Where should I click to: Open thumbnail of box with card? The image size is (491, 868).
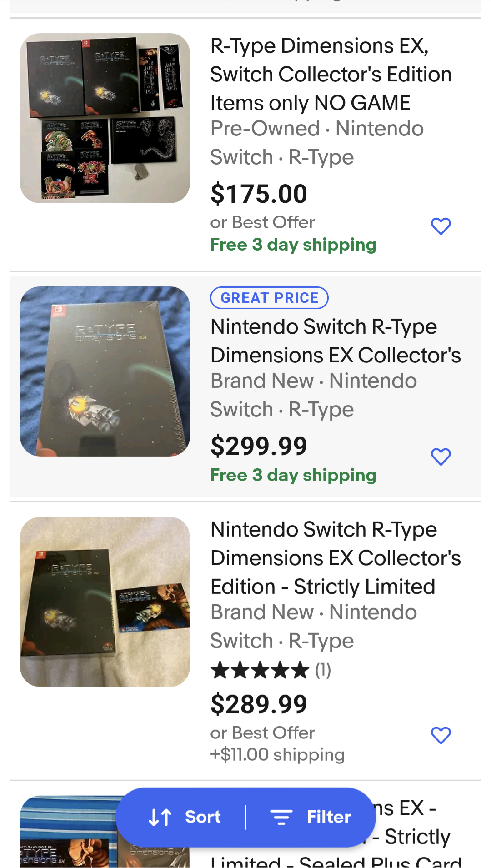click(x=105, y=602)
